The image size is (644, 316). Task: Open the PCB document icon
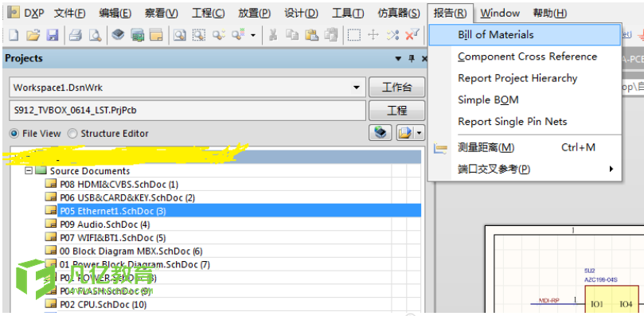[138, 35]
